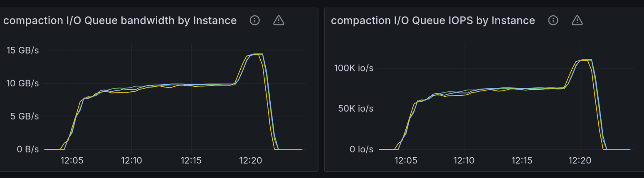
Task: Click the 12:20 time label on the IOPS chart
Action: pyautogui.click(x=580, y=160)
